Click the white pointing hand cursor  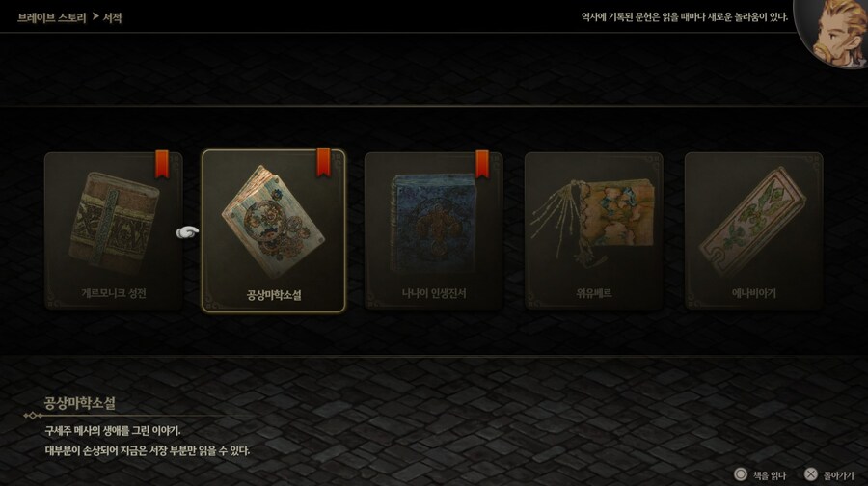(x=188, y=233)
